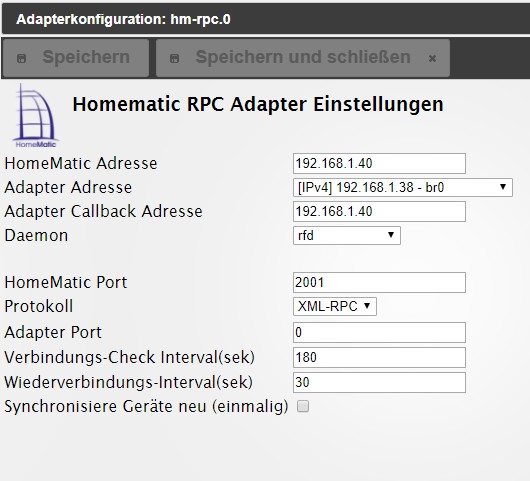Click the Daemon label text
Screen dimensions: 530x481
click(x=36, y=235)
